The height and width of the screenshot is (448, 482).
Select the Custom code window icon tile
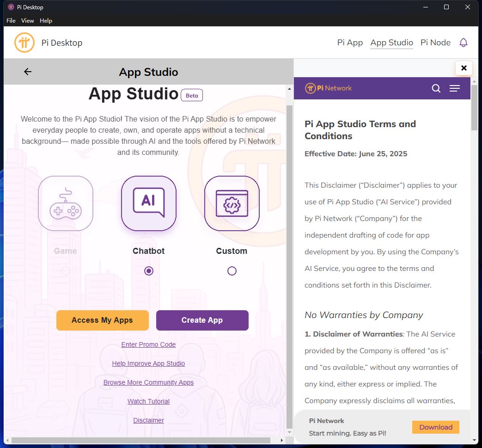click(232, 203)
